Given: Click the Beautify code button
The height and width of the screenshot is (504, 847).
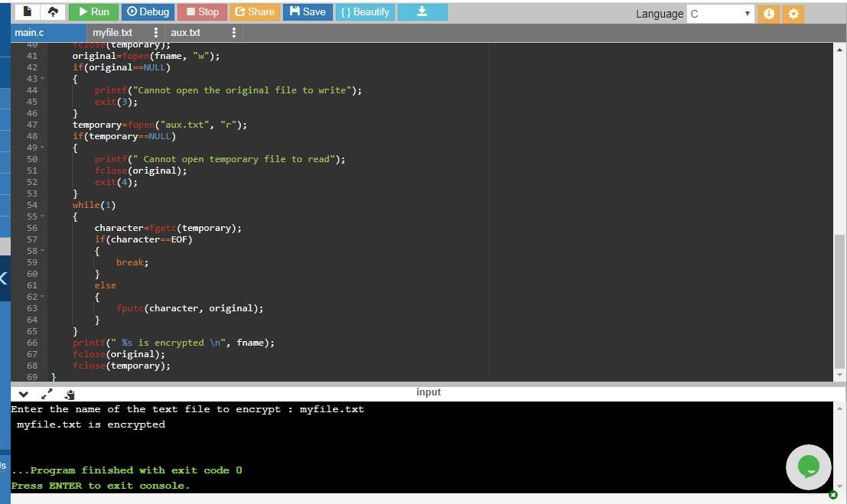Looking at the screenshot, I should pyautogui.click(x=365, y=11).
